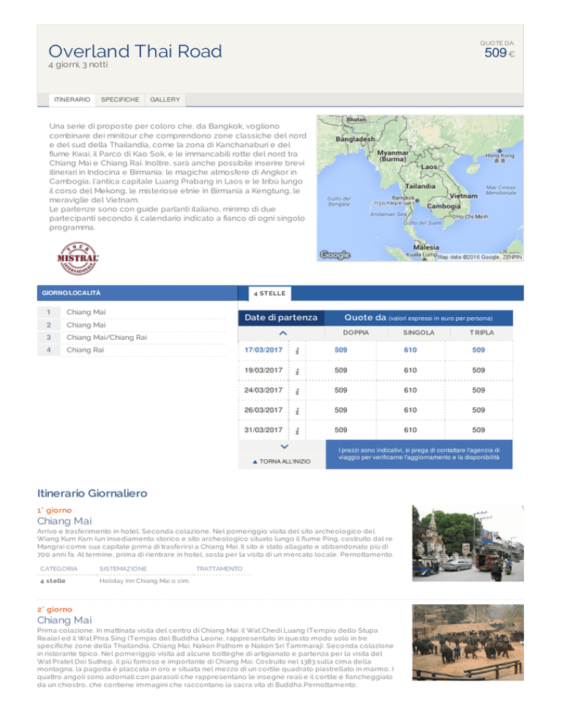Click the Mistral Tour Internazionale logo
The width and height of the screenshot is (562, 728).
[78, 259]
